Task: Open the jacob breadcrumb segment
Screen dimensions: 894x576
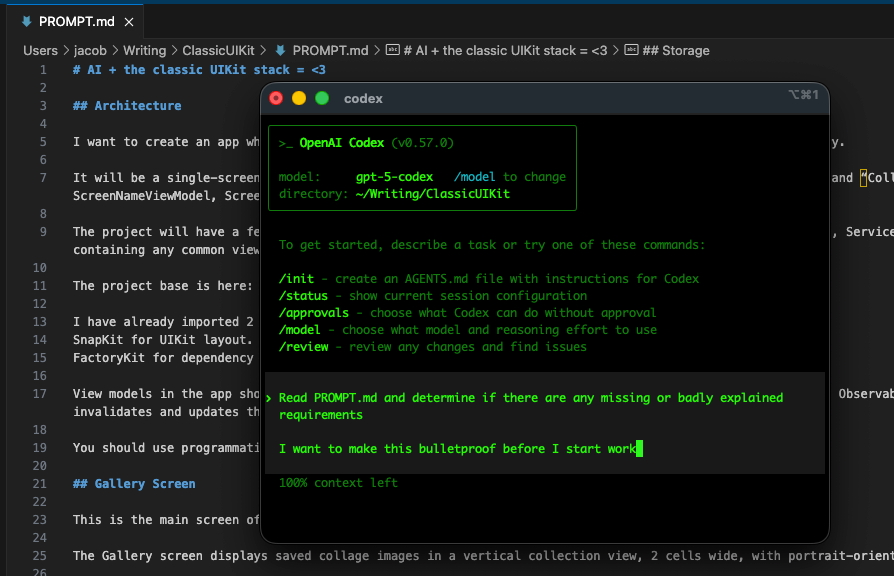Action: [x=90, y=51]
